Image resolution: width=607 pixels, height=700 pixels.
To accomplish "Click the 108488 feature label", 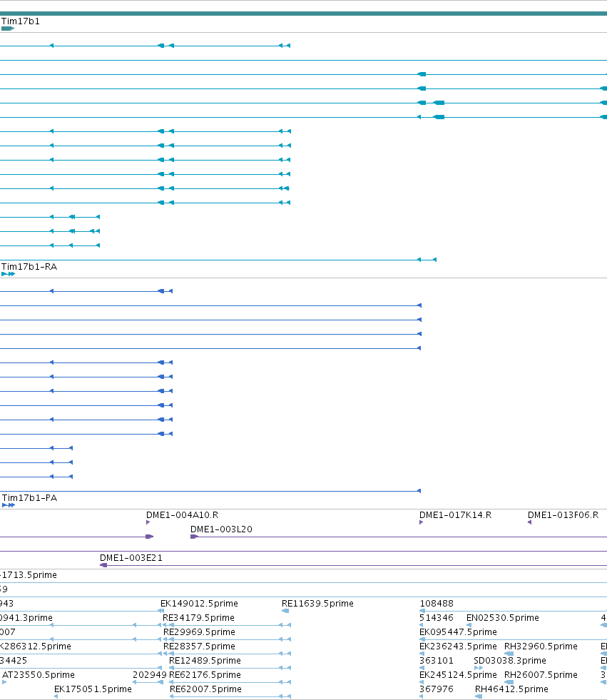I will tap(437, 604).
